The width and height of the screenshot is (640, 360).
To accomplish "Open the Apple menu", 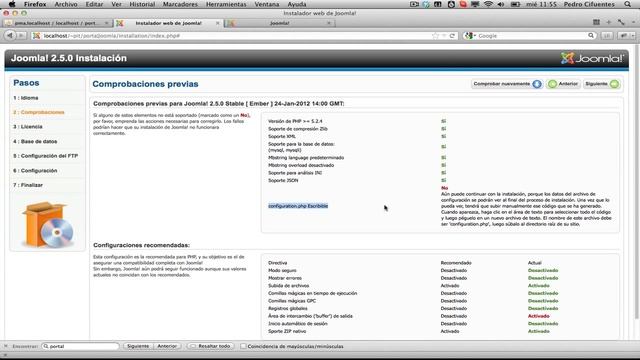I will click(12, 4).
